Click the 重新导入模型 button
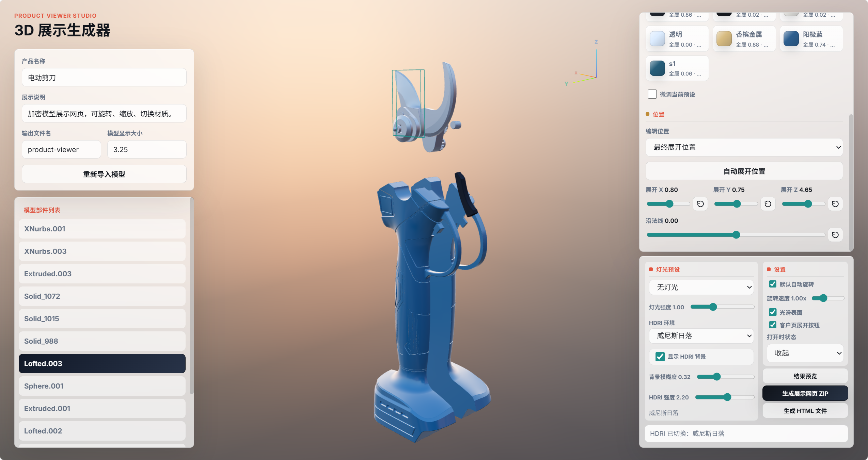The width and height of the screenshot is (868, 460). [x=104, y=174]
